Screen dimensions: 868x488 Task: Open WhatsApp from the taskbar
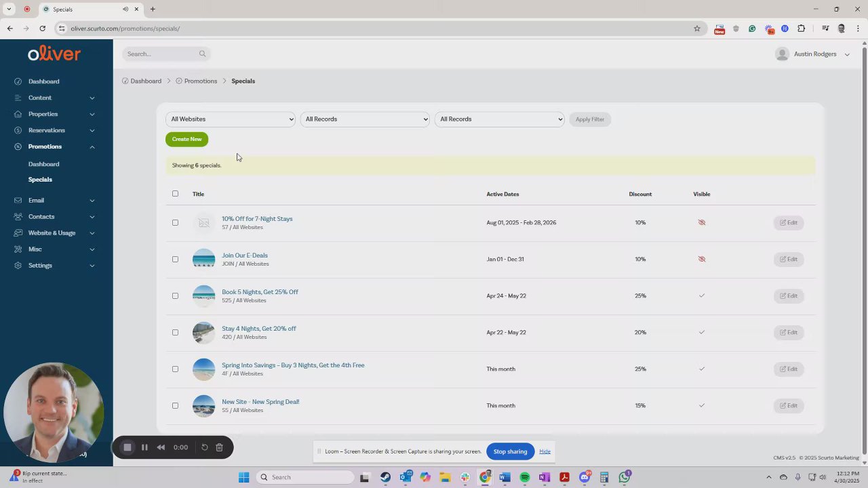tap(625, 477)
